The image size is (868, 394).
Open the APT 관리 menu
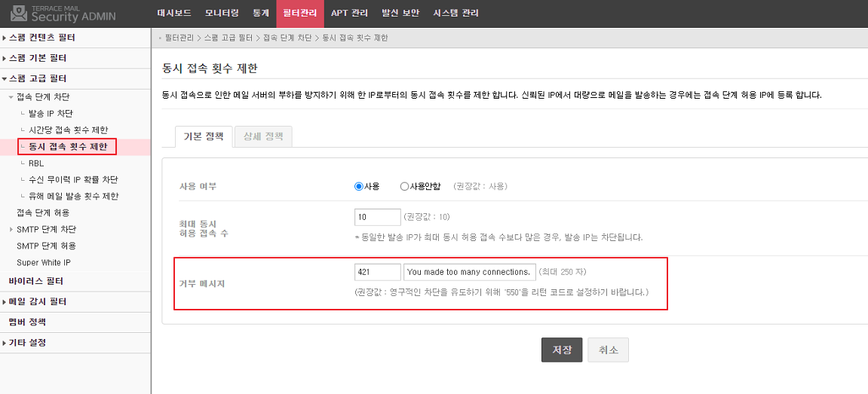(x=349, y=13)
